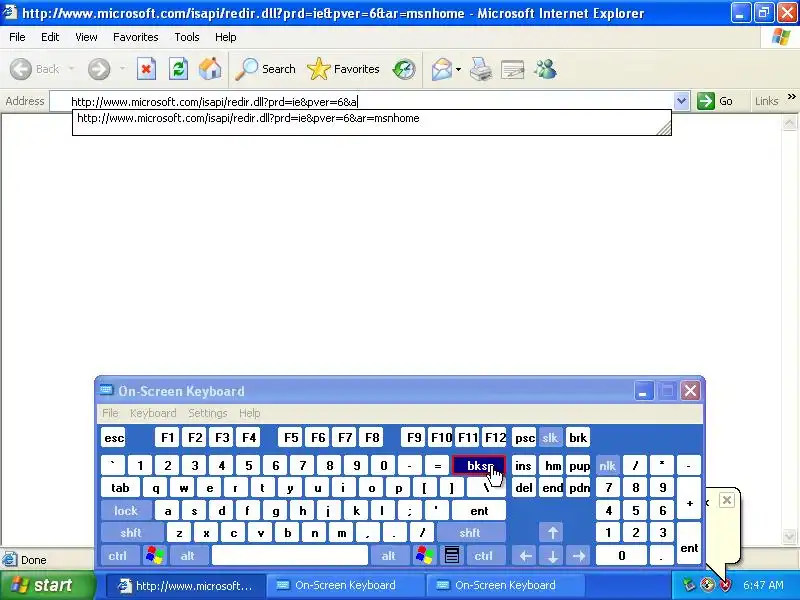Toggle the left alt key
Viewport: 800px width, 600px height.
point(188,556)
